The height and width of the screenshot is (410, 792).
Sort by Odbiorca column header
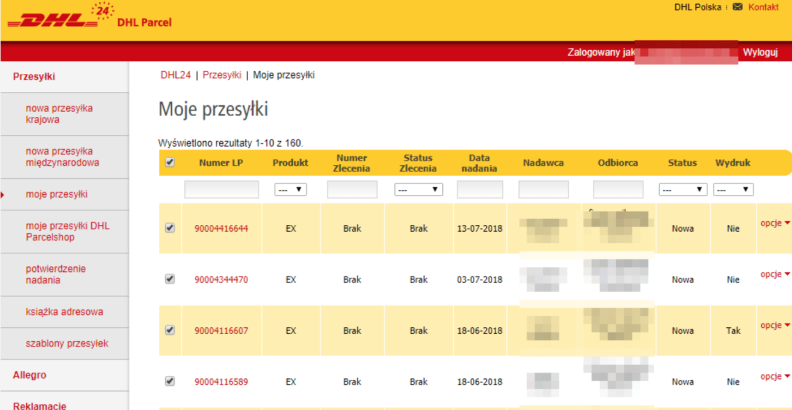click(618, 163)
